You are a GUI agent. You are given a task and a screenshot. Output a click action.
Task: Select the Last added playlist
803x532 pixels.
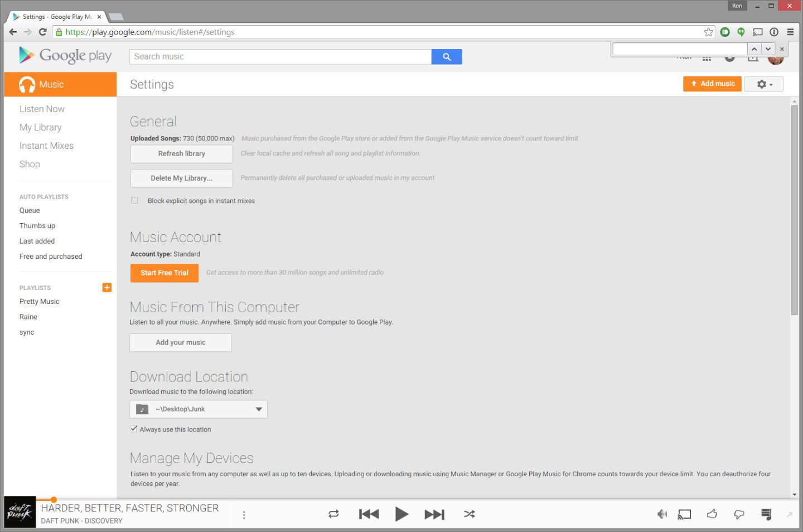point(37,241)
